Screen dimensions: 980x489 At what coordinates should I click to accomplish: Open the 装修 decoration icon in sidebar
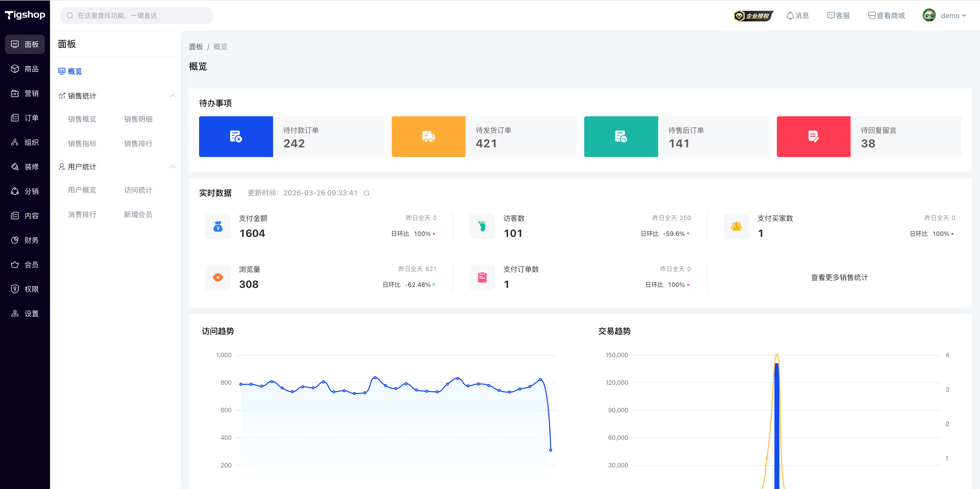point(15,167)
